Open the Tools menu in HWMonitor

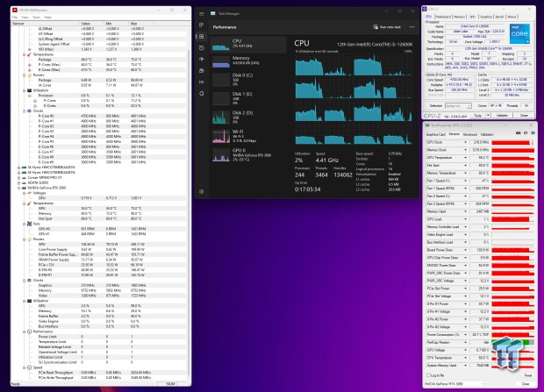coord(37,18)
